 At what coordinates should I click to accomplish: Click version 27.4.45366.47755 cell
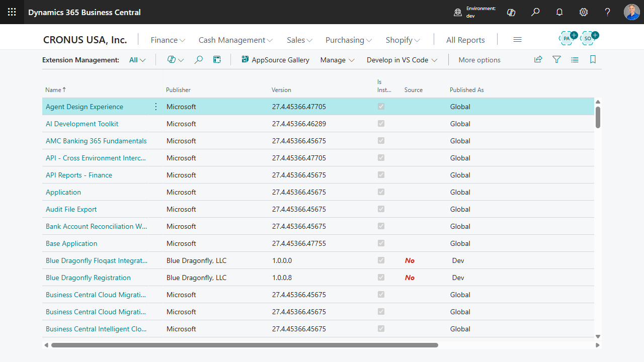click(x=299, y=243)
